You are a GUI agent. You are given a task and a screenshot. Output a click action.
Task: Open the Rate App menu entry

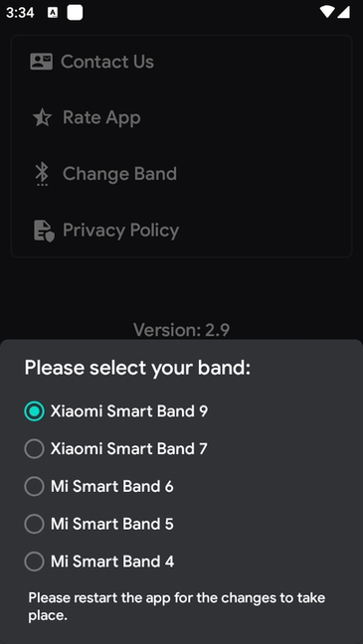coord(101,118)
